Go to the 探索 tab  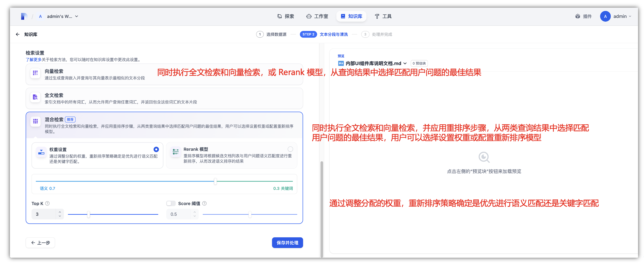(x=286, y=16)
